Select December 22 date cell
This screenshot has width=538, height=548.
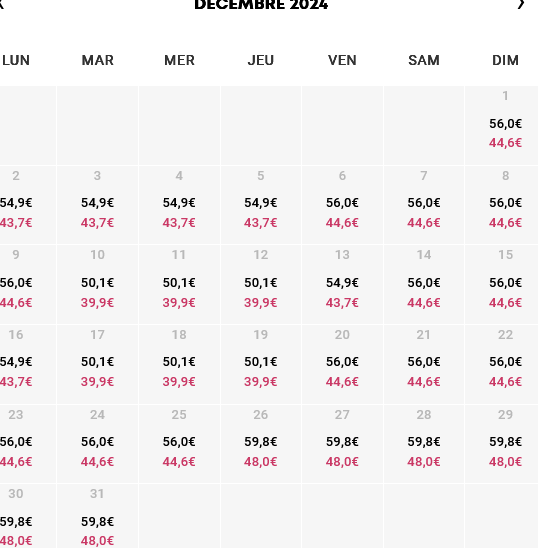click(x=501, y=365)
